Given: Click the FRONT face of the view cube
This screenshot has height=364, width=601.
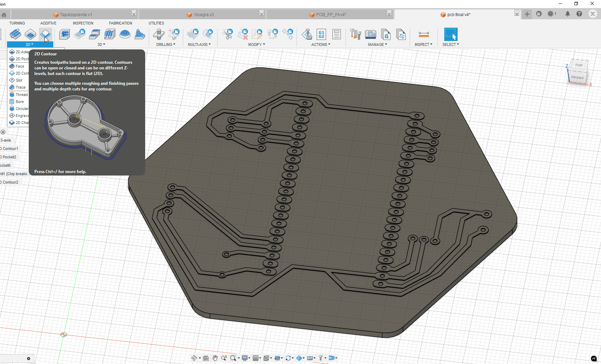Looking at the screenshot, I should pos(578,77).
